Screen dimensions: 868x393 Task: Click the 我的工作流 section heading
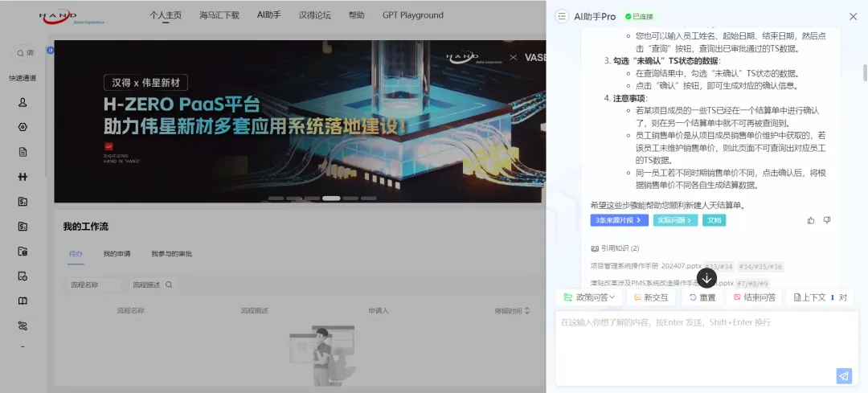86,227
